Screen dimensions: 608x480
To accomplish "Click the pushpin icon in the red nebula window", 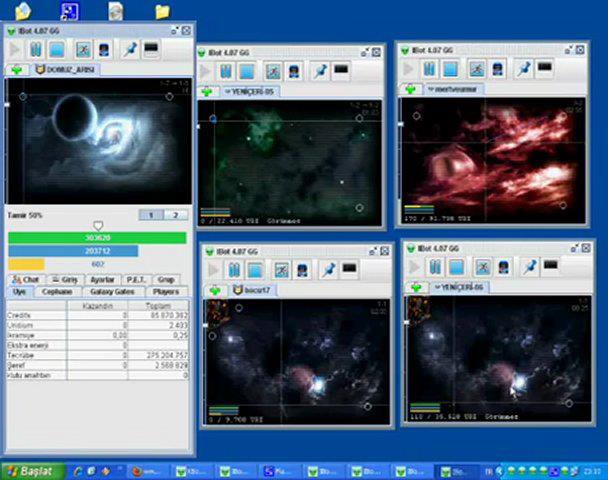I will 523,69.
